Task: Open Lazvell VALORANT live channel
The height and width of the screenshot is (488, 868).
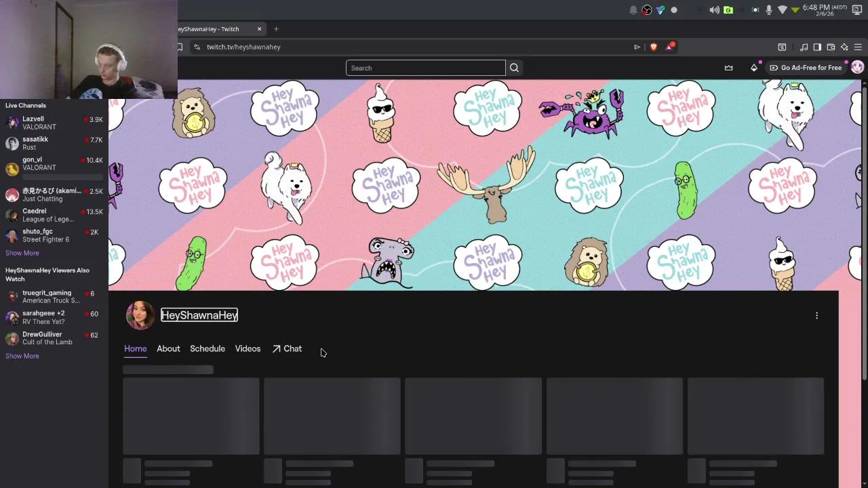Action: click(54, 123)
